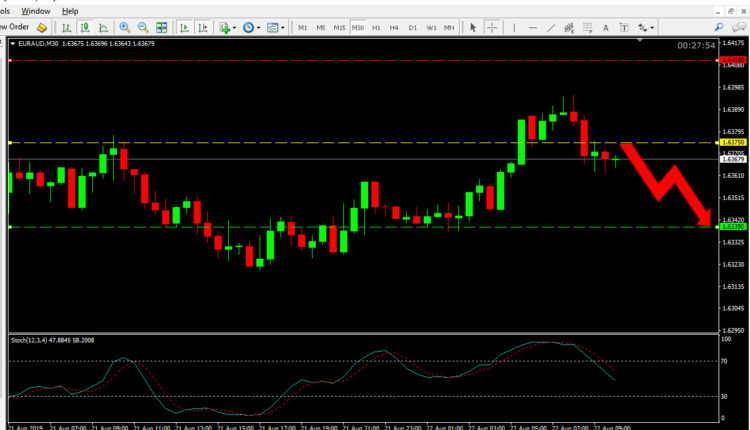Open search with magnifier icon

click(x=719, y=27)
